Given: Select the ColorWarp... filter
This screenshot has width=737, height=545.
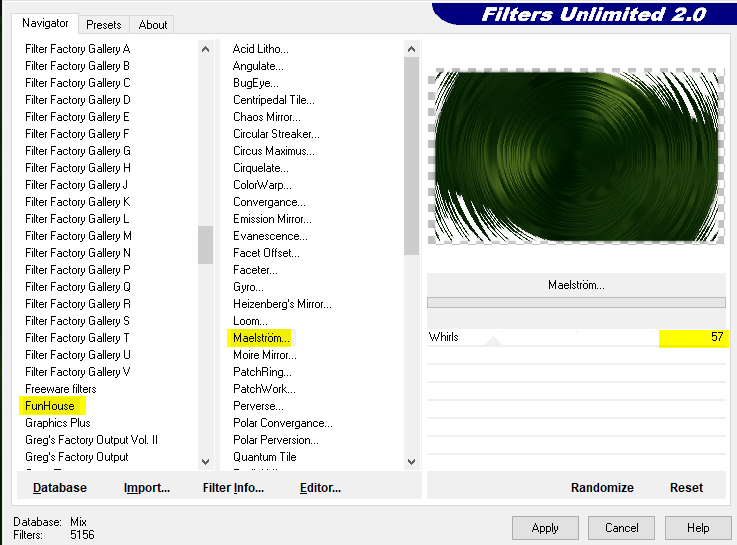Looking at the screenshot, I should point(262,185).
